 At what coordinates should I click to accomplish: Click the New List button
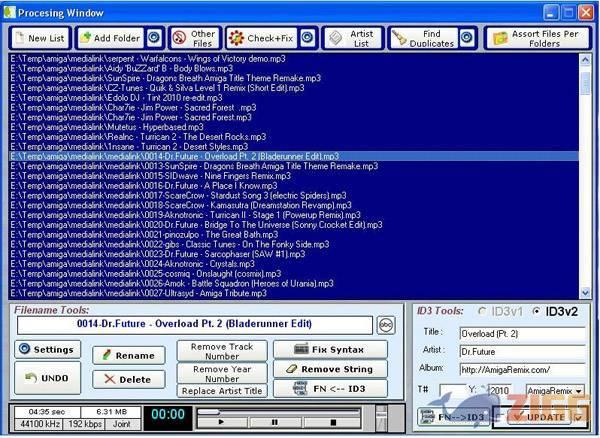coord(40,38)
